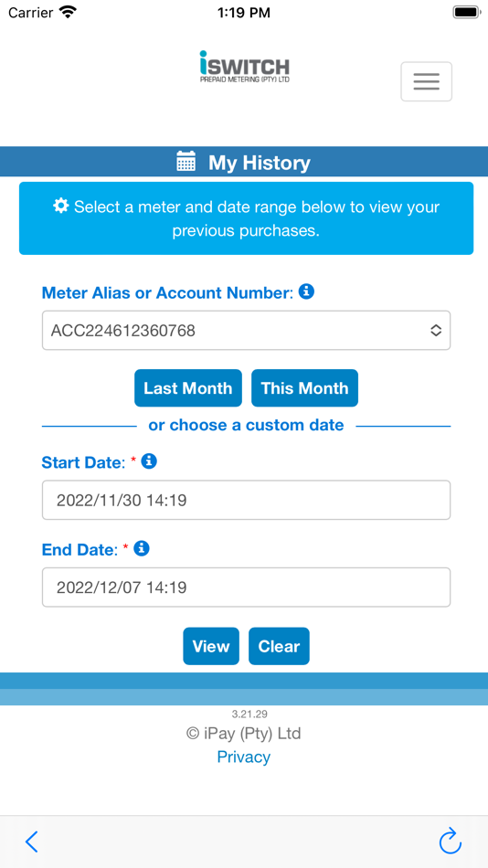
Task: Click the View button
Action: coord(211,646)
